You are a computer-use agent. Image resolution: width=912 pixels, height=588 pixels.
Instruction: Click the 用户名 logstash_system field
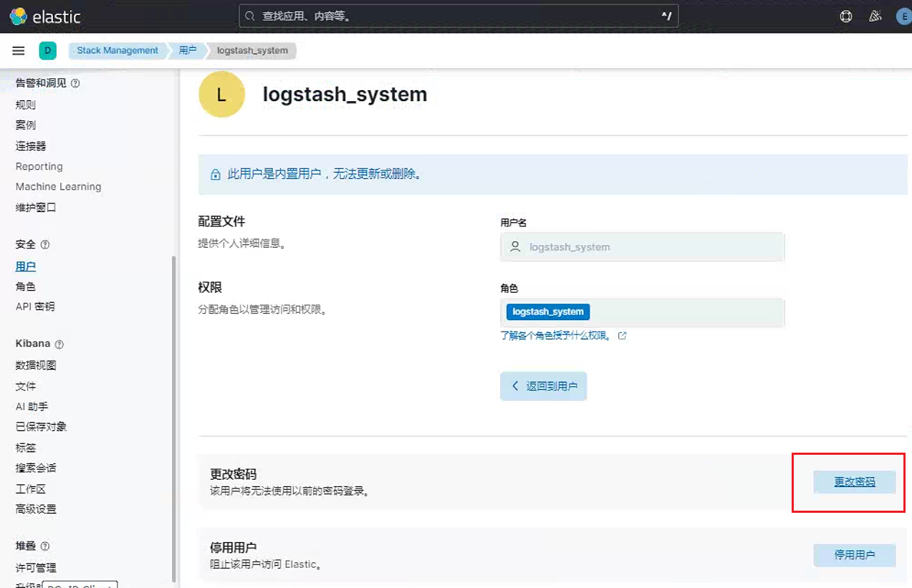643,247
